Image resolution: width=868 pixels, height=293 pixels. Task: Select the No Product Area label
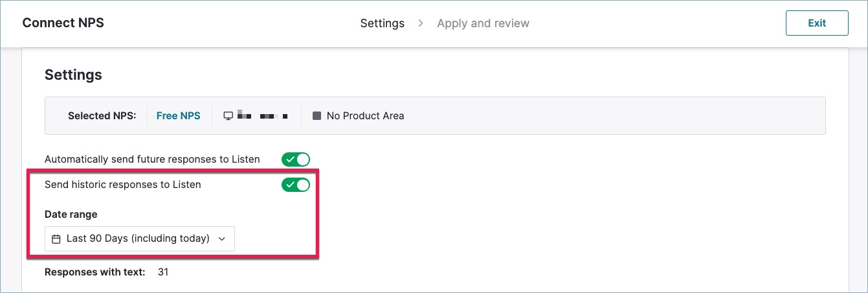[x=365, y=115]
